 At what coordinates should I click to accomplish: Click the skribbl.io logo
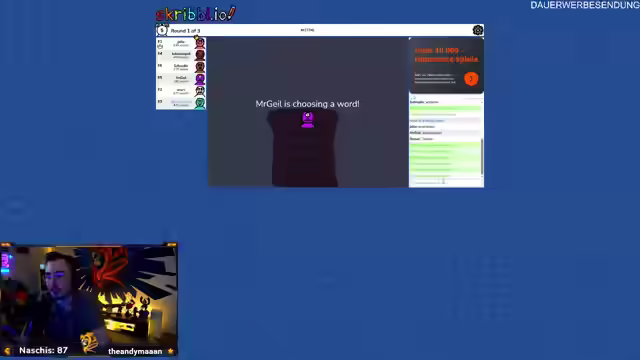click(196, 14)
